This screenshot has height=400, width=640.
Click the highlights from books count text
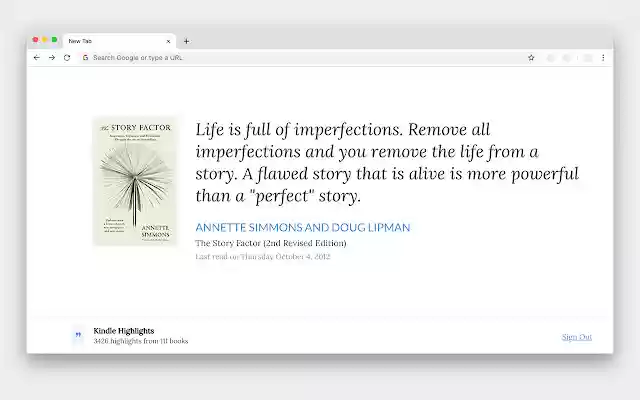[141, 341]
